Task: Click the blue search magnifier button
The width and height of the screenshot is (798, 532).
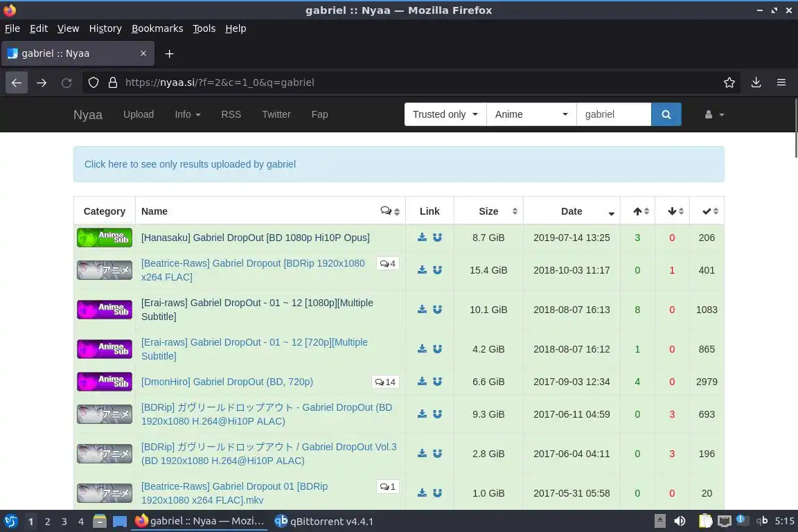Action: point(666,114)
